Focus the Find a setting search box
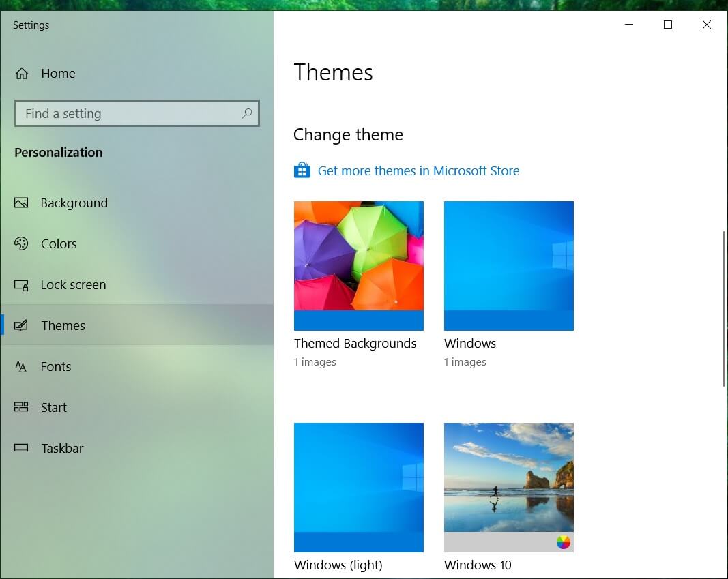 click(x=137, y=113)
